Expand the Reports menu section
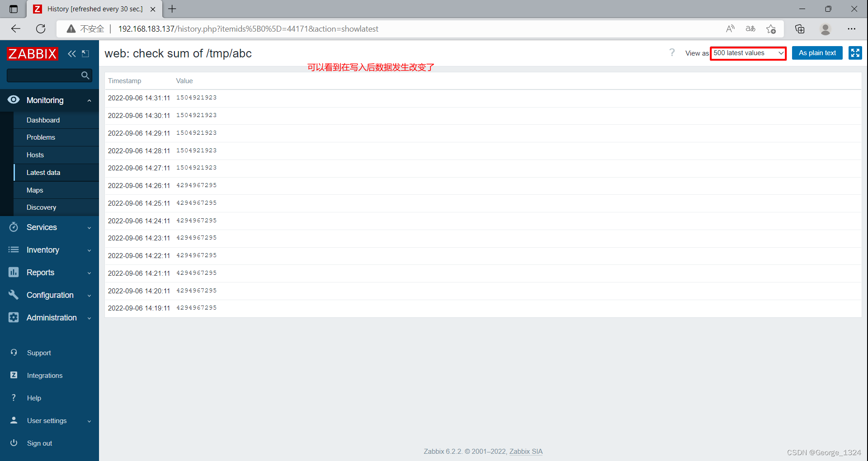This screenshot has height=461, width=868. click(89, 273)
